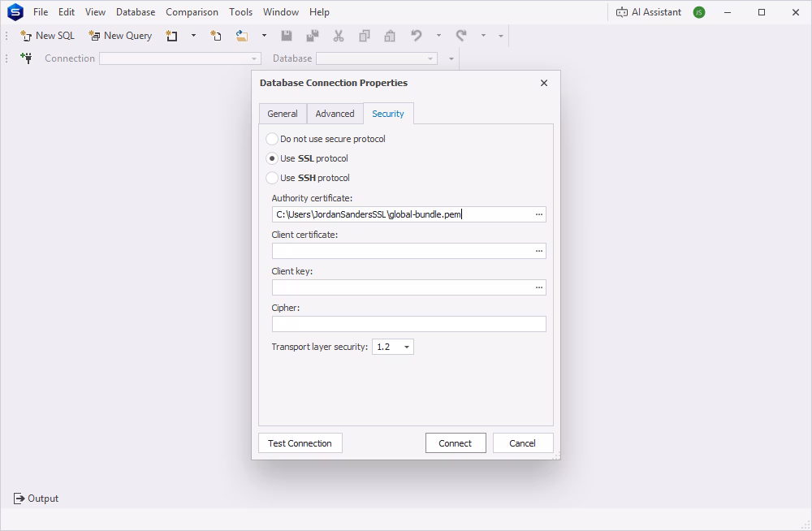Open a New SQL document

[x=48, y=36]
